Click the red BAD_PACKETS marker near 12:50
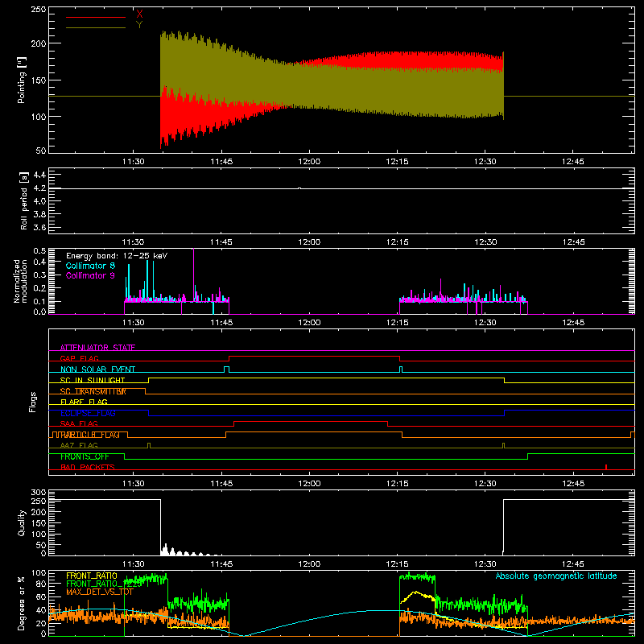Viewport: 644px width, 644px height. pyautogui.click(x=606, y=467)
